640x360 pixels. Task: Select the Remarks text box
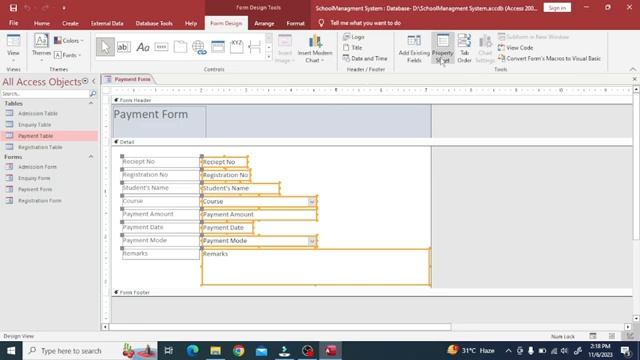coord(316,267)
